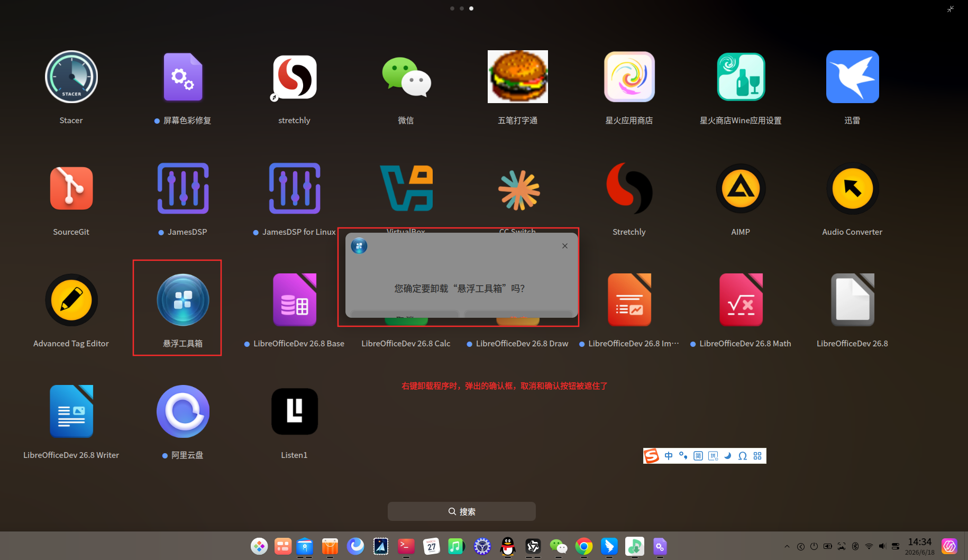968x560 pixels.
Task: Switch to the first launcher page dot
Action: 452,8
